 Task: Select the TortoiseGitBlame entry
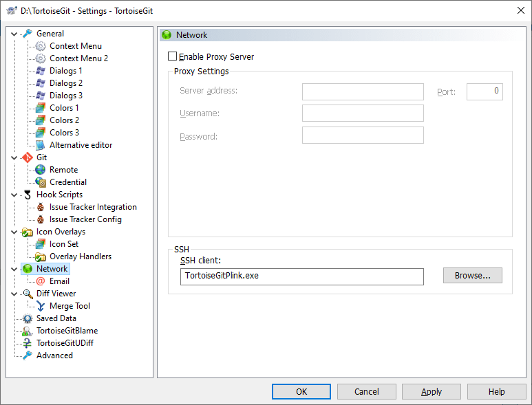[x=67, y=331]
